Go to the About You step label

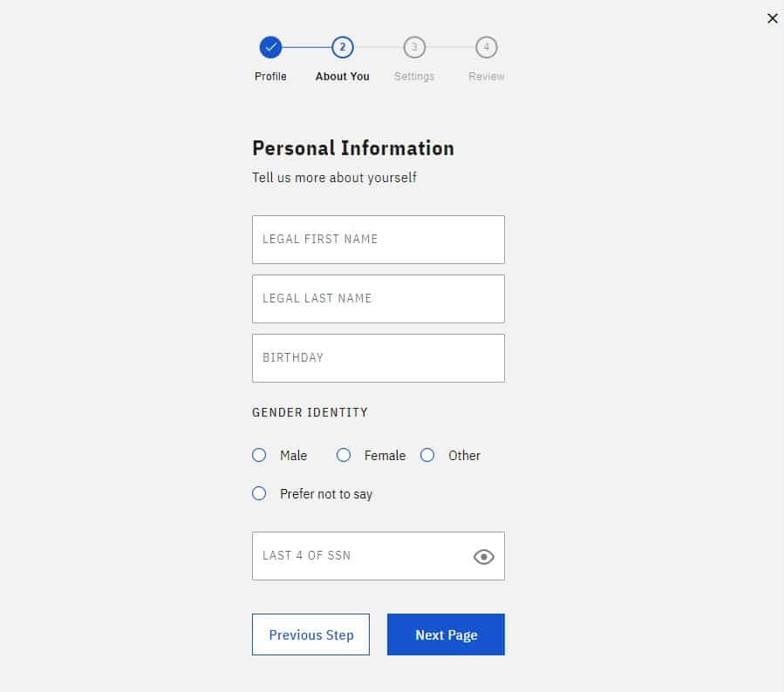point(343,77)
